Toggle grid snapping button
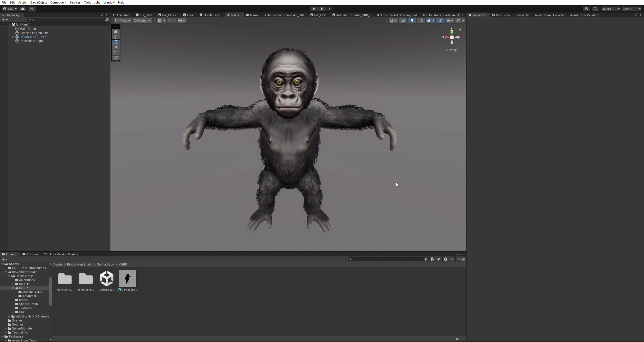This screenshot has height=342, width=644. pyautogui.click(x=170, y=21)
